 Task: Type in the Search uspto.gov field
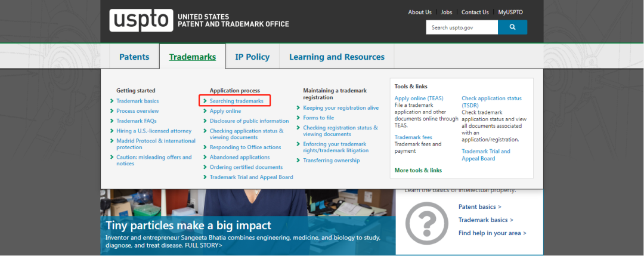tap(462, 27)
